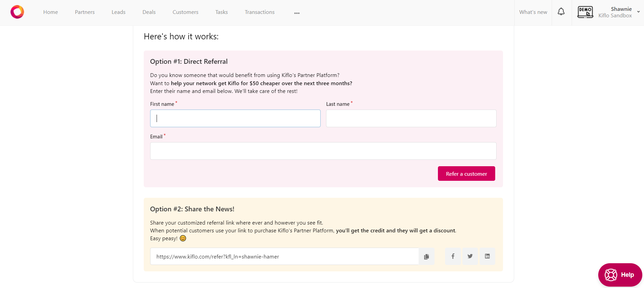Share referral link on Twitter
The width and height of the screenshot is (644, 288).
(470, 256)
